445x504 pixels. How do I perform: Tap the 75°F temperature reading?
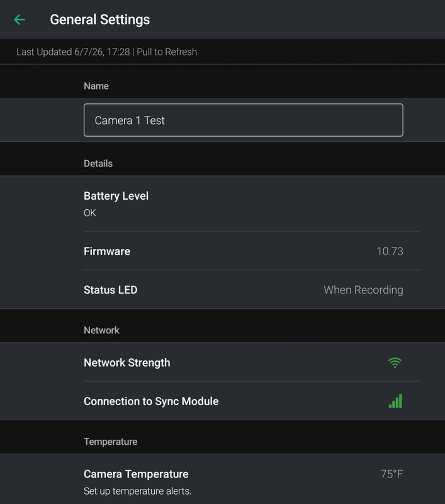pos(391,474)
